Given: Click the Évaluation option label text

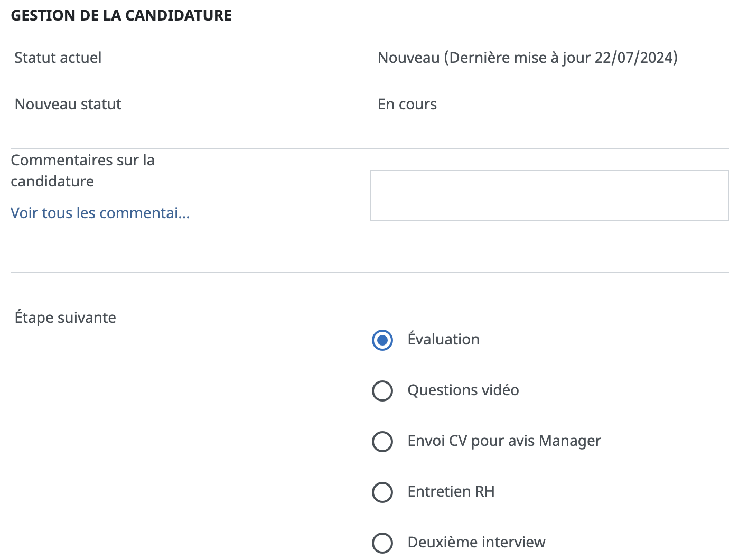Looking at the screenshot, I should tap(443, 339).
